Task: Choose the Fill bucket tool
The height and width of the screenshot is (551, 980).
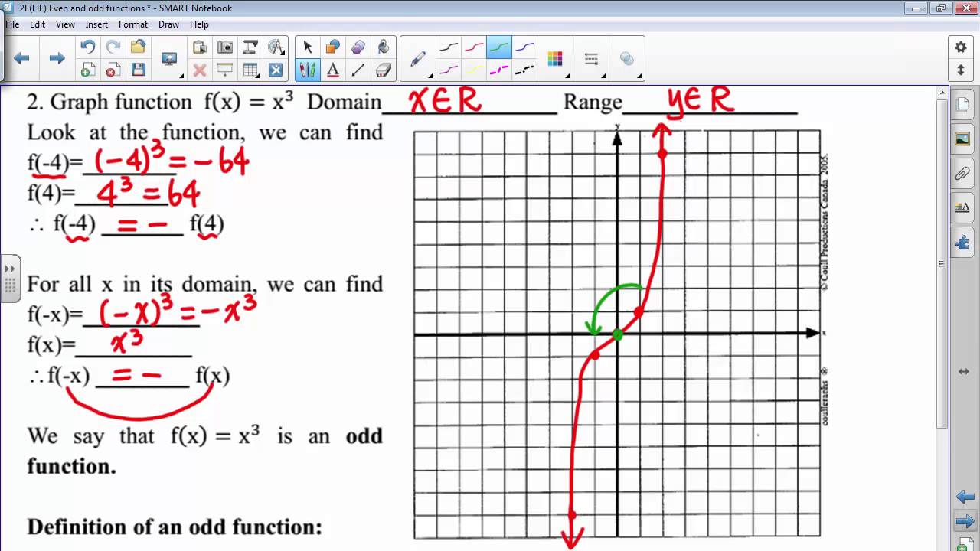Action: (x=384, y=47)
